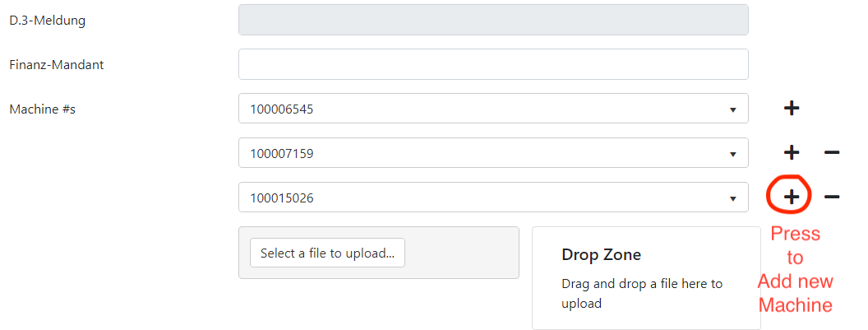Expand the 100007159 machine dropdown
868x330 pixels.
coord(493,152)
